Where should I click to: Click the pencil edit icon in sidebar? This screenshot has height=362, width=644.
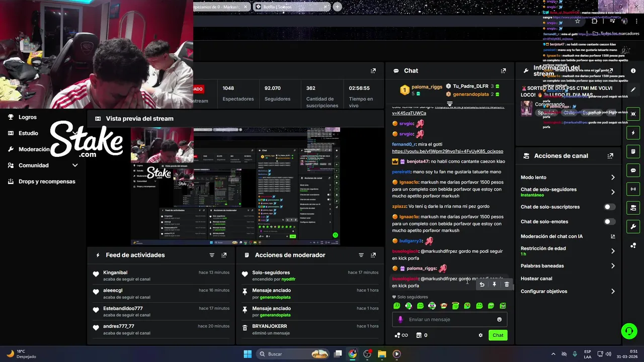click(x=633, y=89)
